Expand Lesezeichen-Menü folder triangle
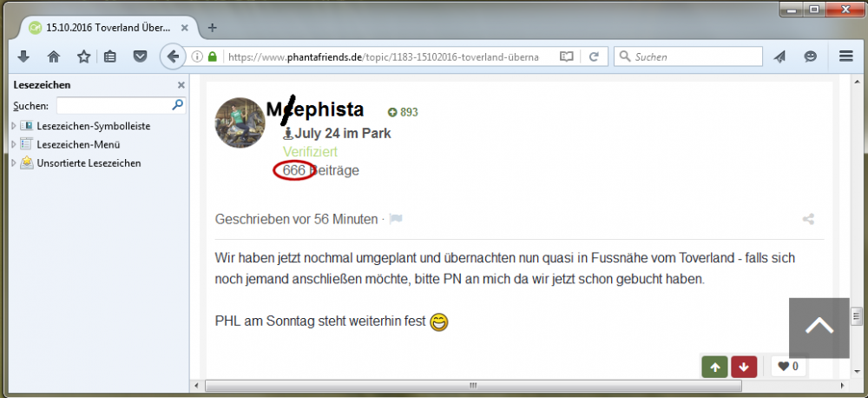This screenshot has width=868, height=398. coord(14,144)
